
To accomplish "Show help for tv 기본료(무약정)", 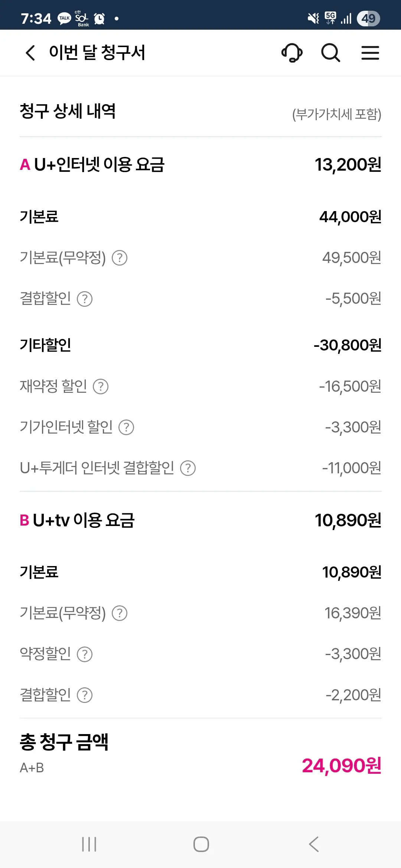I will click(x=120, y=613).
